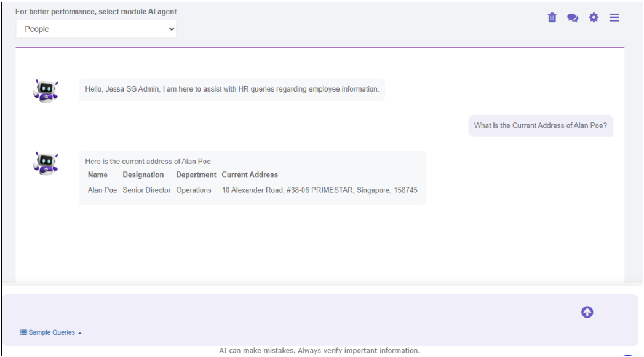Open the chat bubbles conversation icon
Viewport: 644px width, 357px height.
[573, 17]
